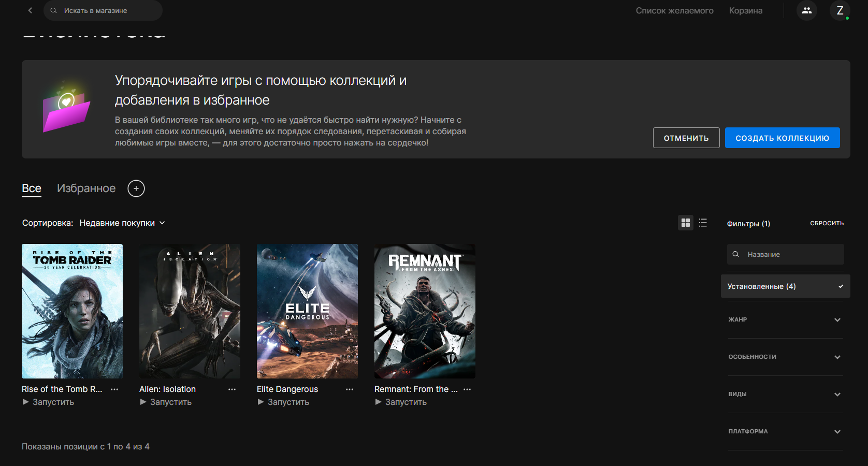Focus the Искать в магазине search field
This screenshot has height=466, width=868.
click(103, 10)
